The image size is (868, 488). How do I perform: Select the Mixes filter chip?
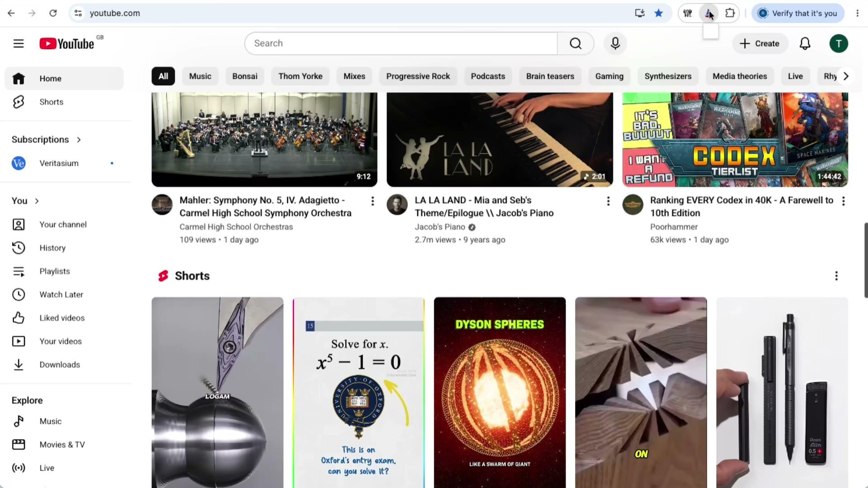pyautogui.click(x=354, y=76)
